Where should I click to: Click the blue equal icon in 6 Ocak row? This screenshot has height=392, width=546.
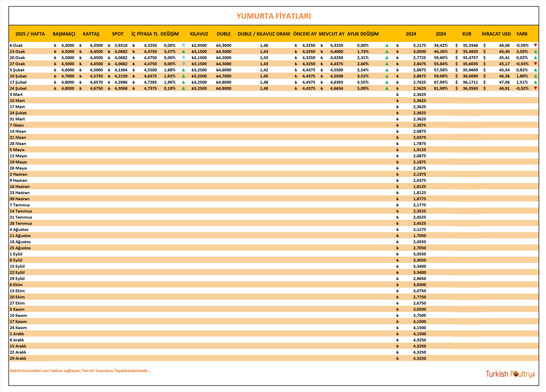(x=183, y=45)
